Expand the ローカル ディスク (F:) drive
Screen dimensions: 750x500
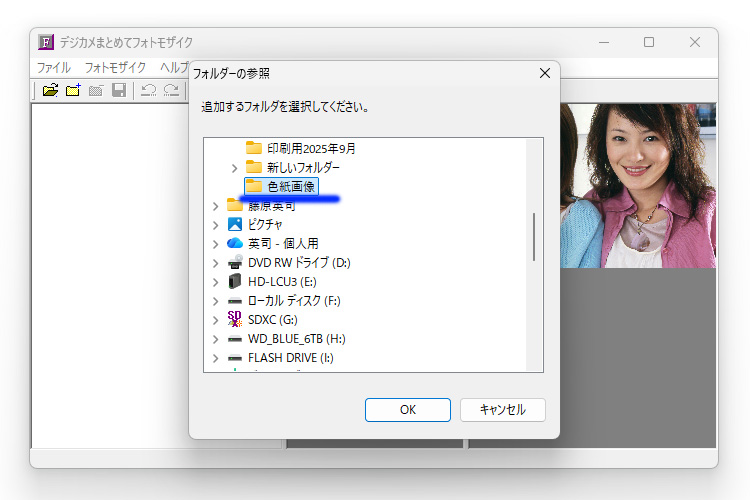click(215, 301)
